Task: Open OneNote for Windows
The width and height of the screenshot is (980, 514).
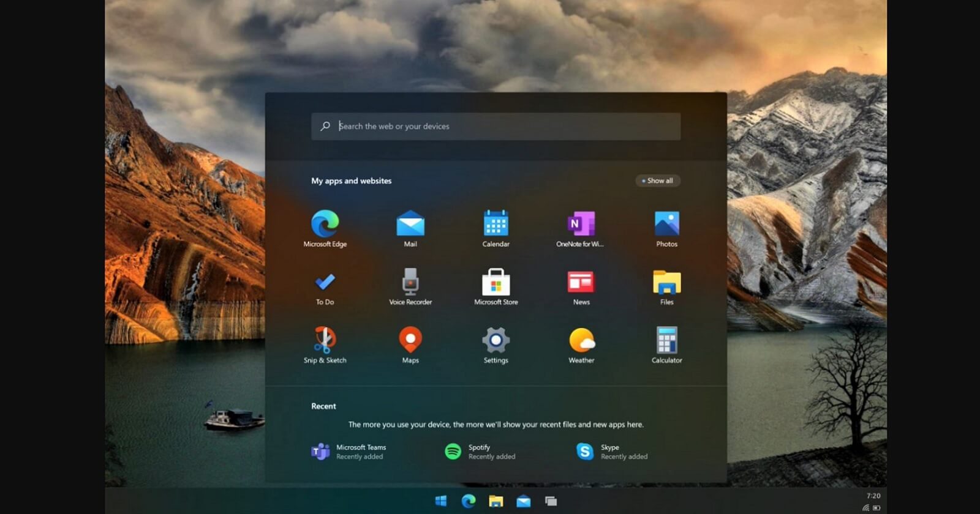Action: pos(581,228)
